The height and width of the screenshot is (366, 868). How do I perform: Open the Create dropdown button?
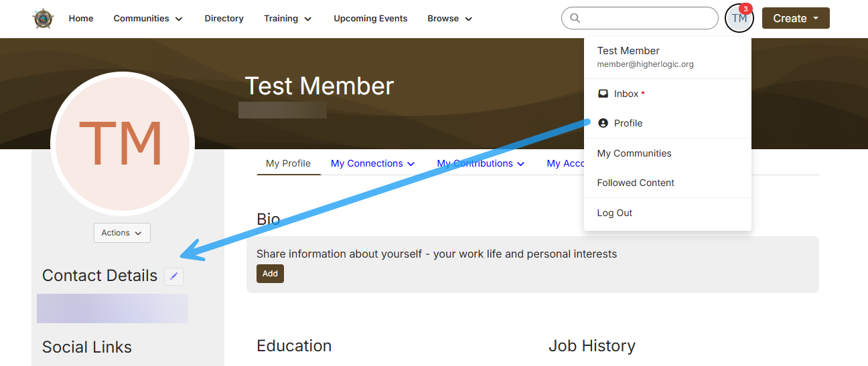(x=796, y=18)
